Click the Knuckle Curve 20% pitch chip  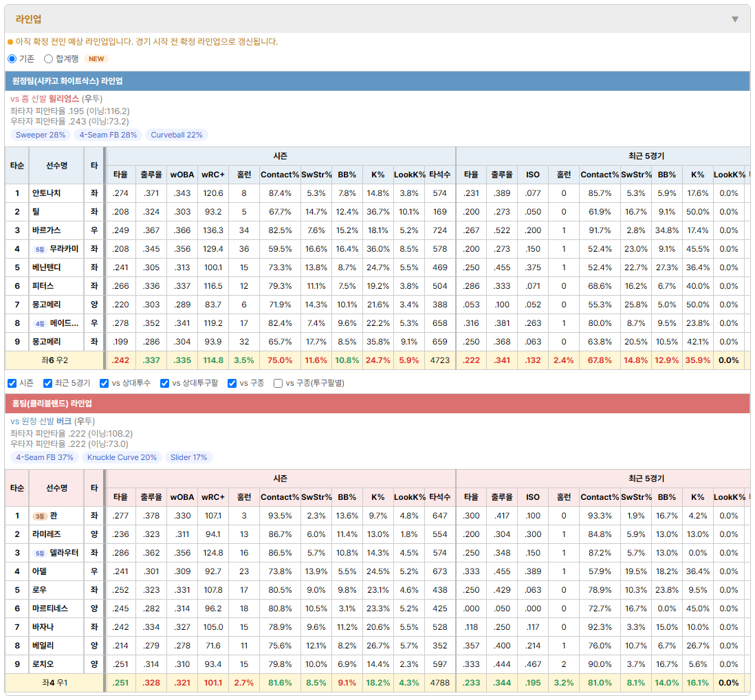click(x=122, y=457)
